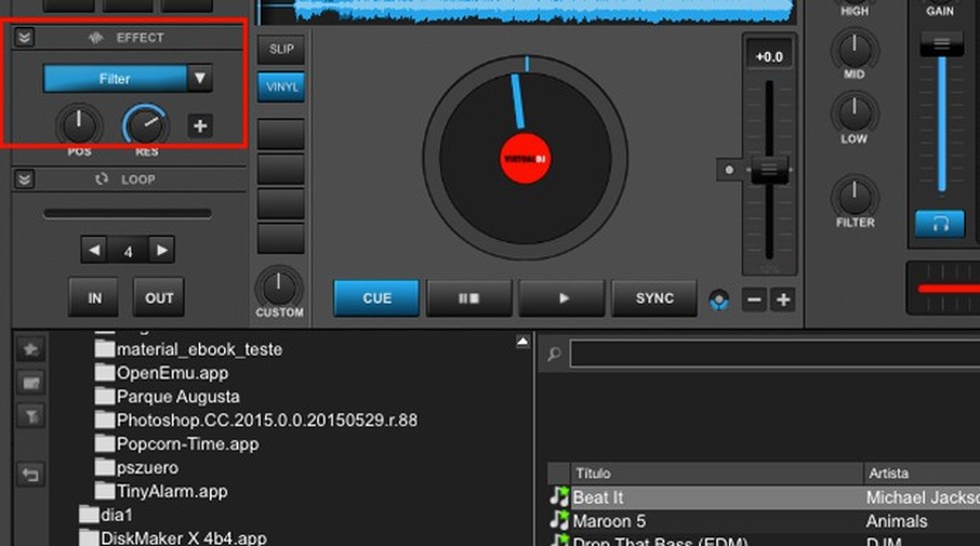
Task: Click the search magnifier icon
Action: coord(554,355)
